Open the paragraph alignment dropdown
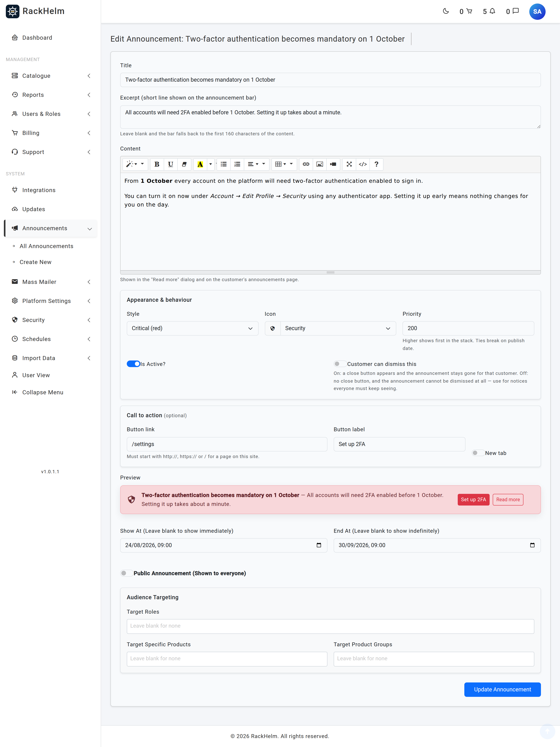This screenshot has height=747, width=560. [257, 164]
